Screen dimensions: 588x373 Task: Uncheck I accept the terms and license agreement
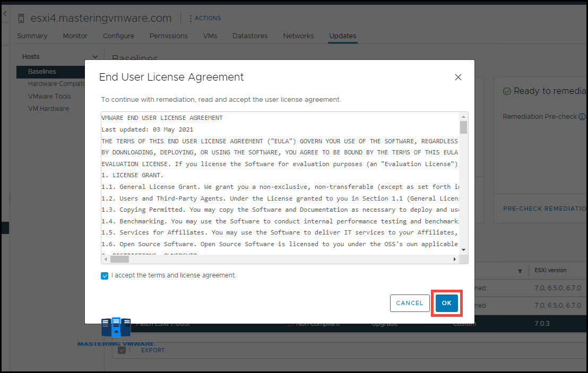click(105, 275)
